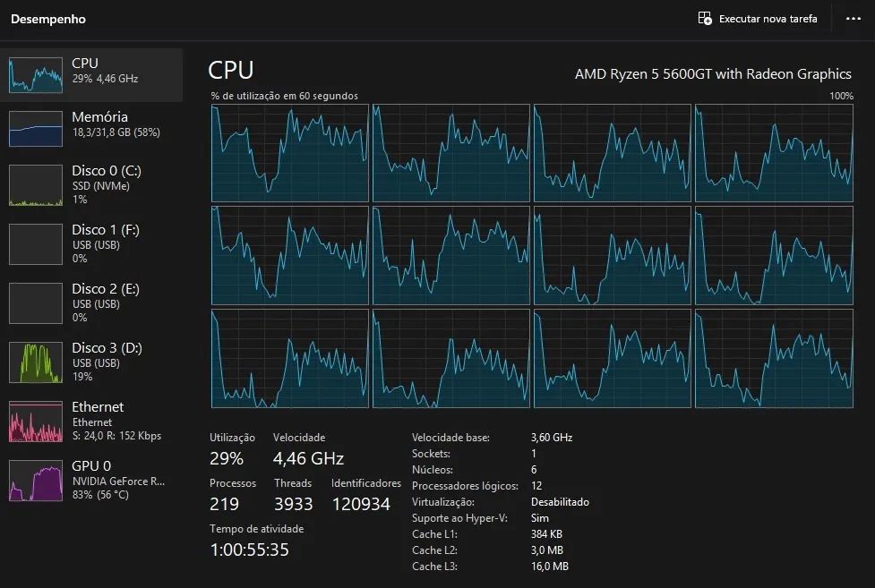This screenshot has width=875, height=588.
Task: Click the Memória mini graph thumbnail
Action: [x=36, y=129]
